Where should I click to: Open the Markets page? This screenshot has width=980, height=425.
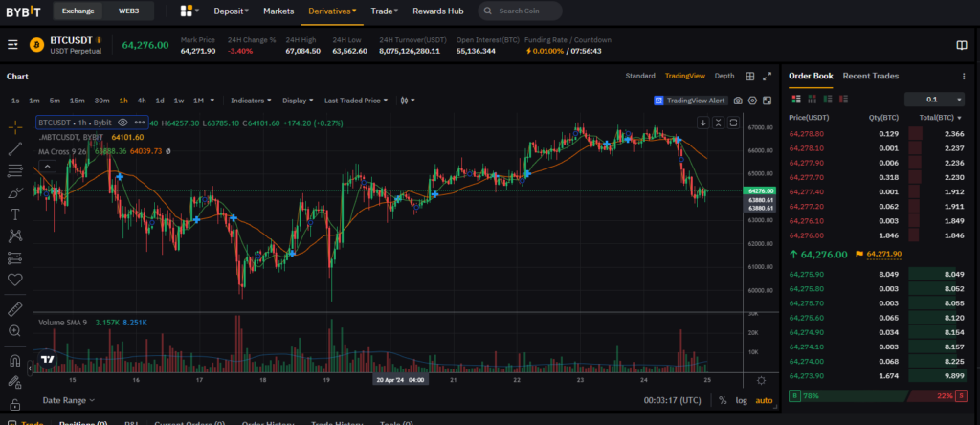tap(278, 11)
